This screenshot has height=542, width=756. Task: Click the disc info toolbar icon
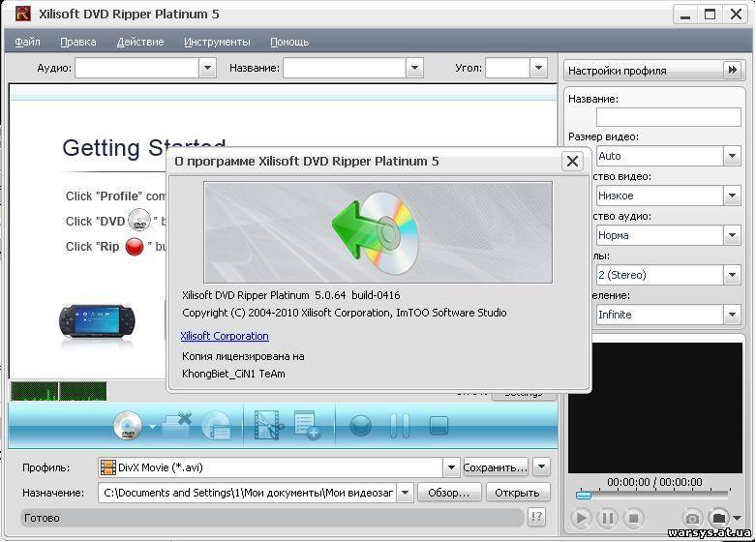click(216, 425)
